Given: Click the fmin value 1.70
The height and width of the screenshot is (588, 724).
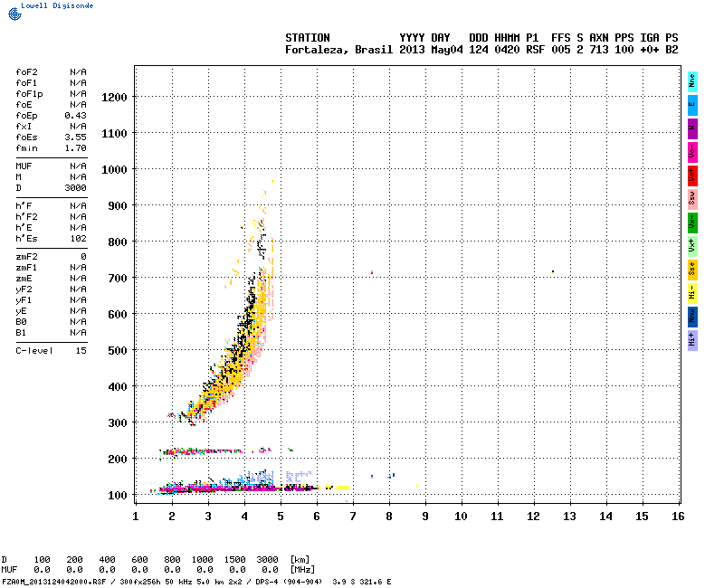Looking at the screenshot, I should 75,148.
